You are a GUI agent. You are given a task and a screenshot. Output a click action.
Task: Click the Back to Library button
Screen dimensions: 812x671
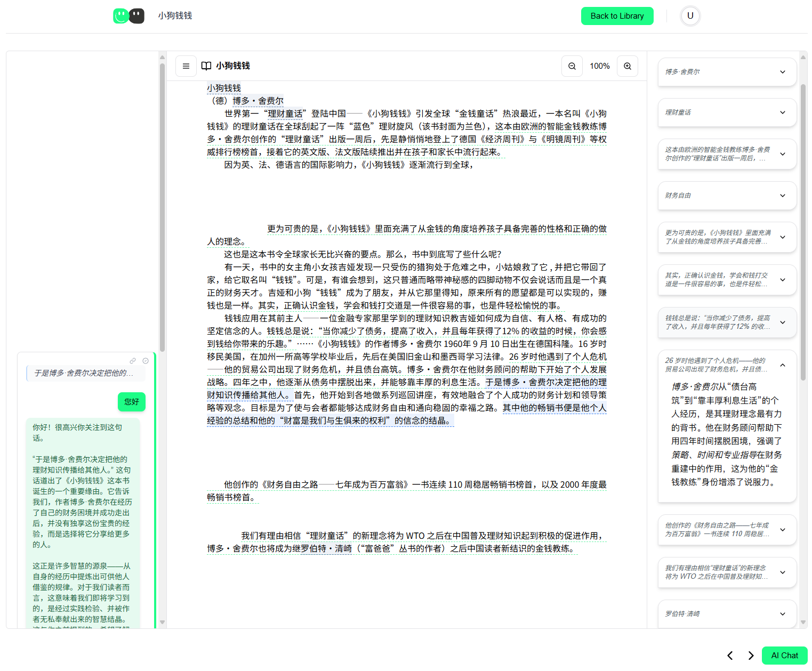pyautogui.click(x=617, y=16)
